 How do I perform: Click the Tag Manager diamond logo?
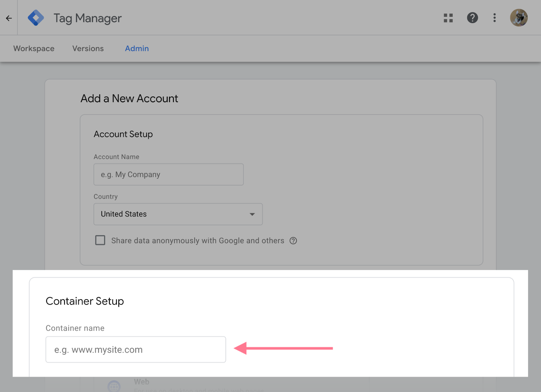point(36,18)
